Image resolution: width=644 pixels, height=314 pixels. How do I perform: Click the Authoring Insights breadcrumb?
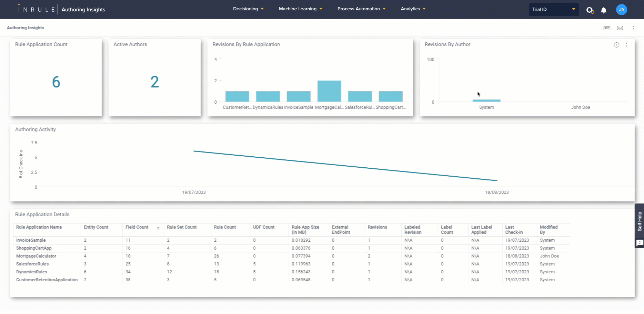click(x=26, y=28)
